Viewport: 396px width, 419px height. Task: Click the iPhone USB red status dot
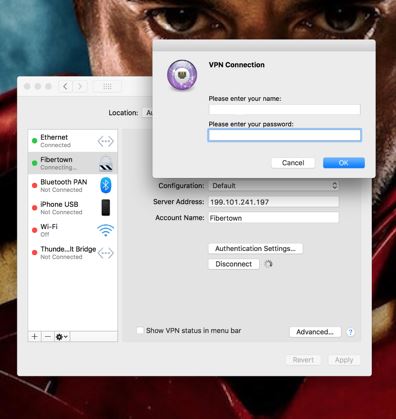(x=34, y=208)
